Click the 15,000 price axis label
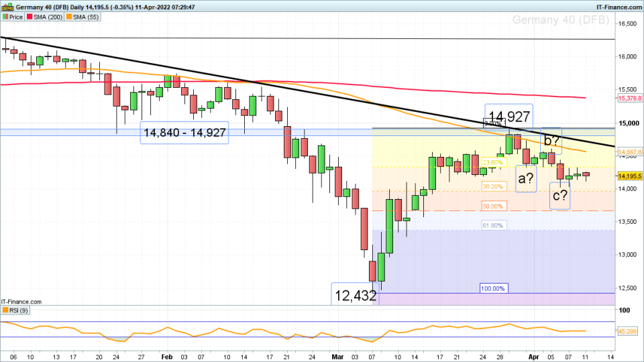Image resolution: width=644 pixels, height=362 pixels. point(629,123)
